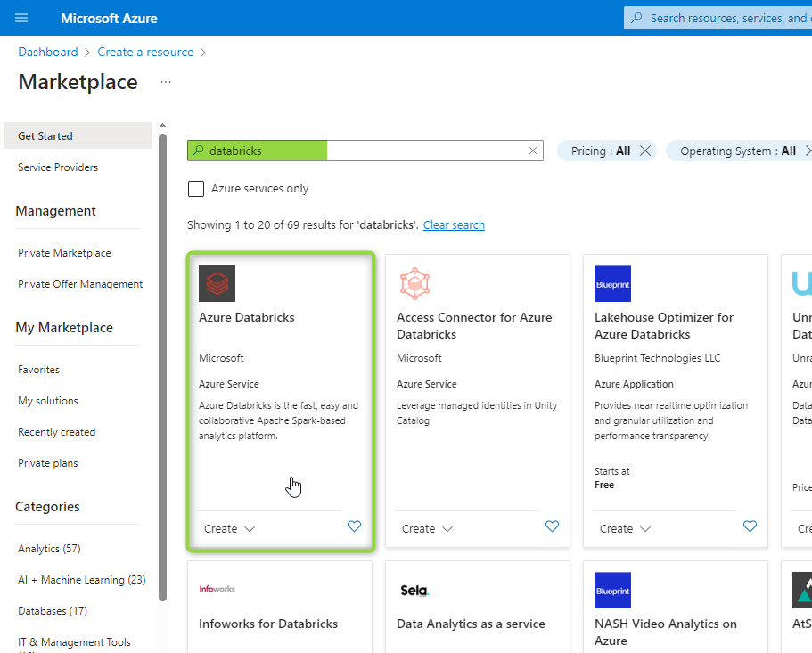
Task: Filter by IT & Management Tools category
Action: click(x=74, y=642)
